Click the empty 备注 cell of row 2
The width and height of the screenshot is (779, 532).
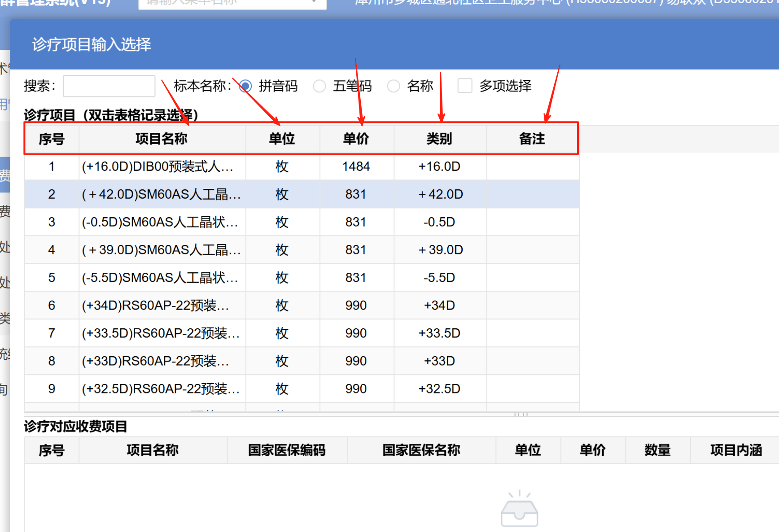[x=533, y=195]
